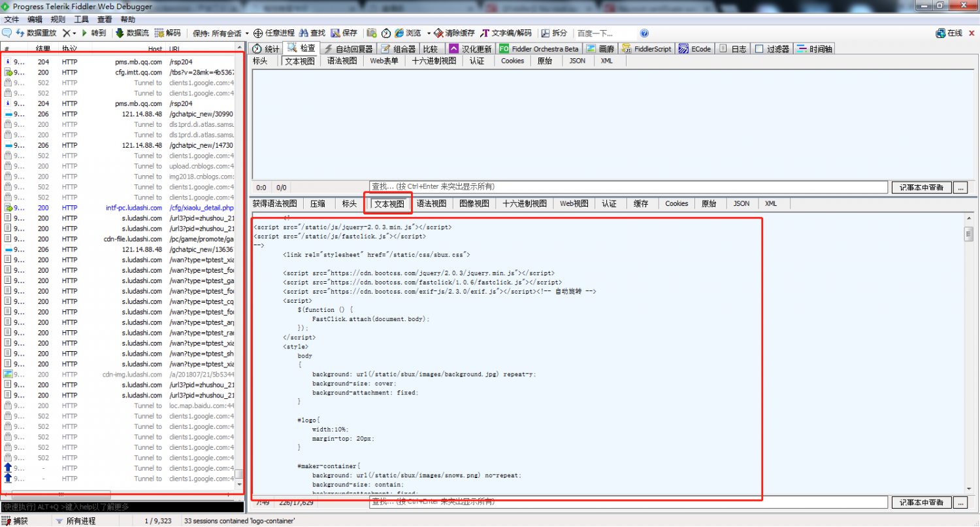Image resolution: width=980 pixels, height=527 pixels.
Task: Select response 图像视图 image view tab
Action: pyautogui.click(x=474, y=203)
